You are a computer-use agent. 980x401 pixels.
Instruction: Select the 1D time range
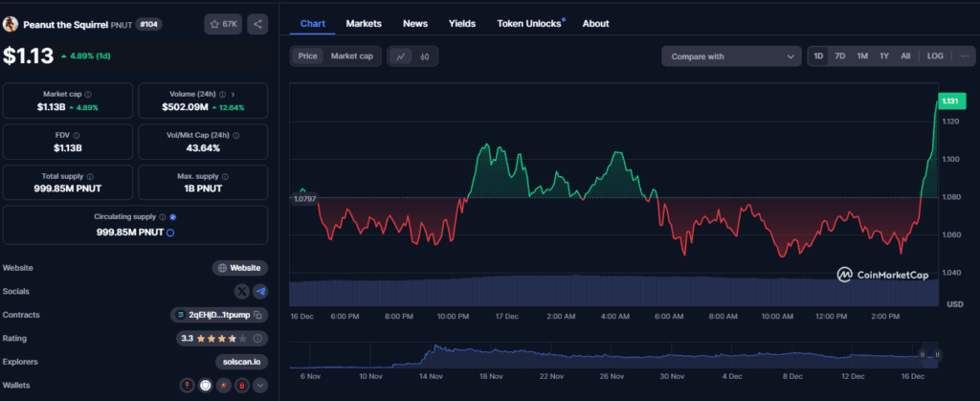click(818, 56)
